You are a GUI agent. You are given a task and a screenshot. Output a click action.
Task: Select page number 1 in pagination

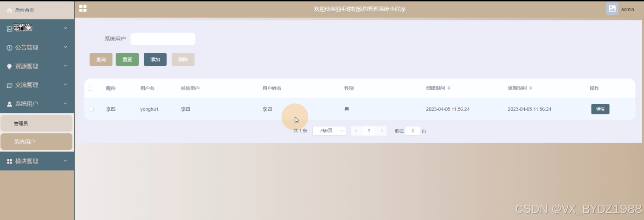click(x=369, y=131)
